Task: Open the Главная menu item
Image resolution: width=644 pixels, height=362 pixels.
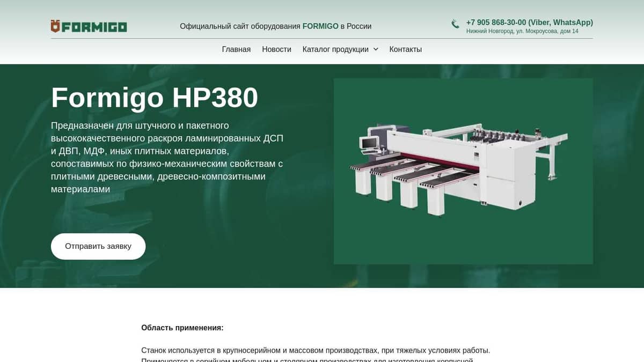Action: click(x=236, y=49)
